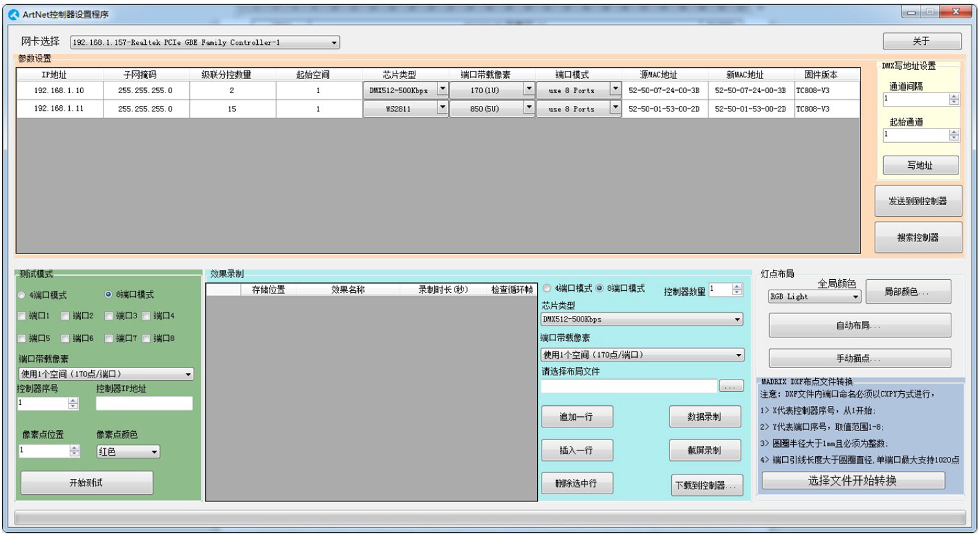Screen dimensions: 980x537
Task: Click 截屏录制 button
Action: 705,451
